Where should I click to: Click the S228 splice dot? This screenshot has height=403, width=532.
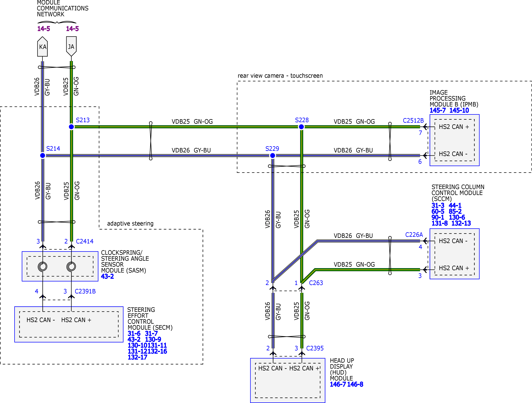[x=301, y=127]
